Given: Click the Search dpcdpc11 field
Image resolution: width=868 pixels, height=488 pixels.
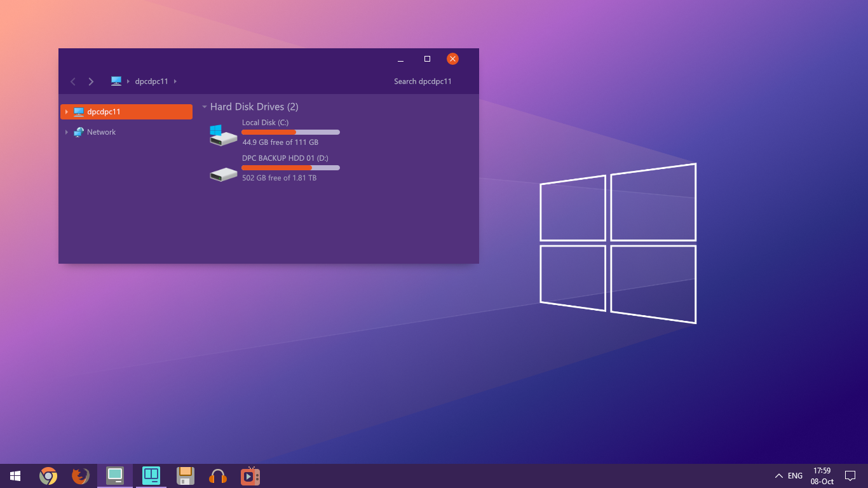Looking at the screenshot, I should 423,81.
